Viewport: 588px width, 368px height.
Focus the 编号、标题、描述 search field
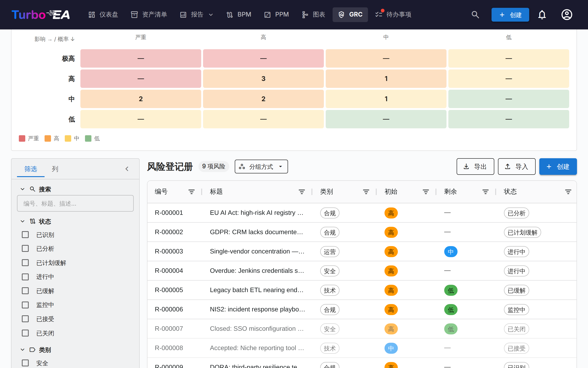75,204
